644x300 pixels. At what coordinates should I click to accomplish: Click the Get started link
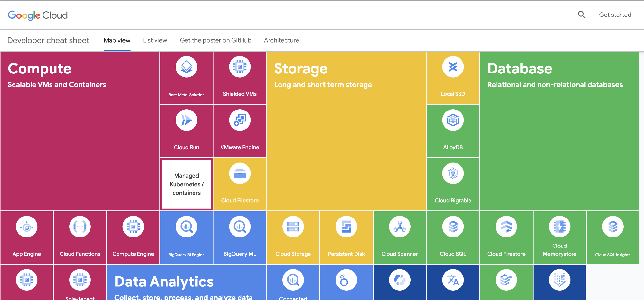(x=615, y=15)
